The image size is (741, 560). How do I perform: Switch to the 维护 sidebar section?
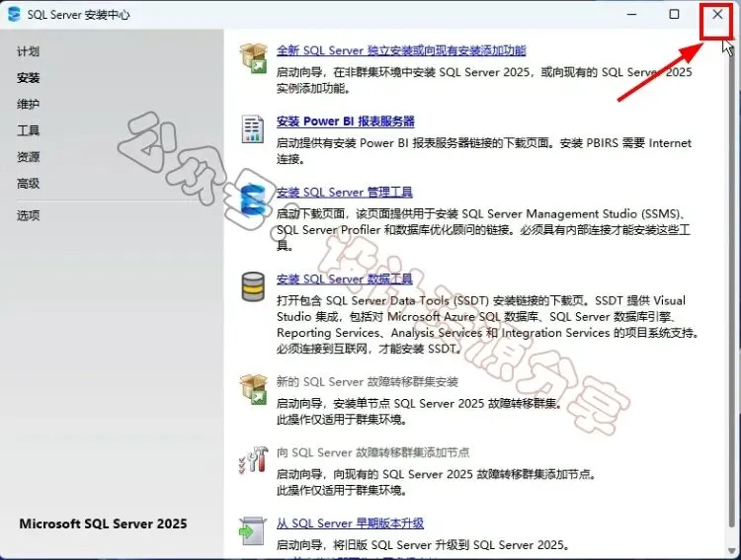tap(28, 104)
